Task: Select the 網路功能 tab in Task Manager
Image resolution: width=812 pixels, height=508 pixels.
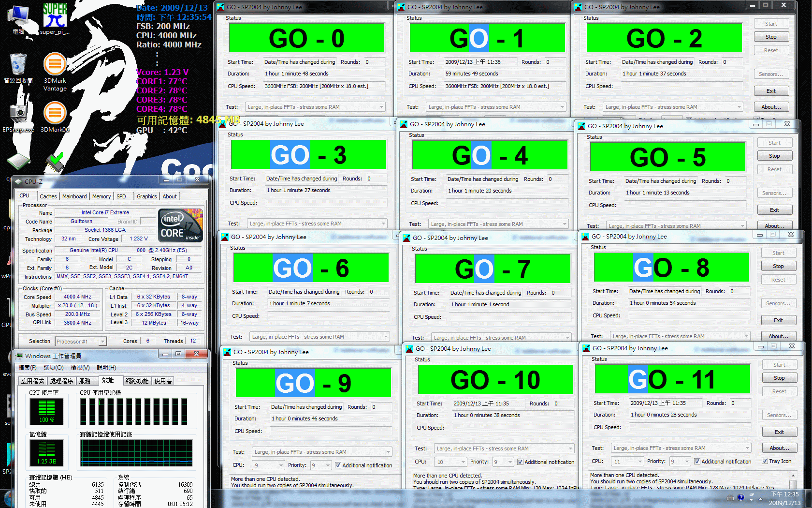Action: 137,381
